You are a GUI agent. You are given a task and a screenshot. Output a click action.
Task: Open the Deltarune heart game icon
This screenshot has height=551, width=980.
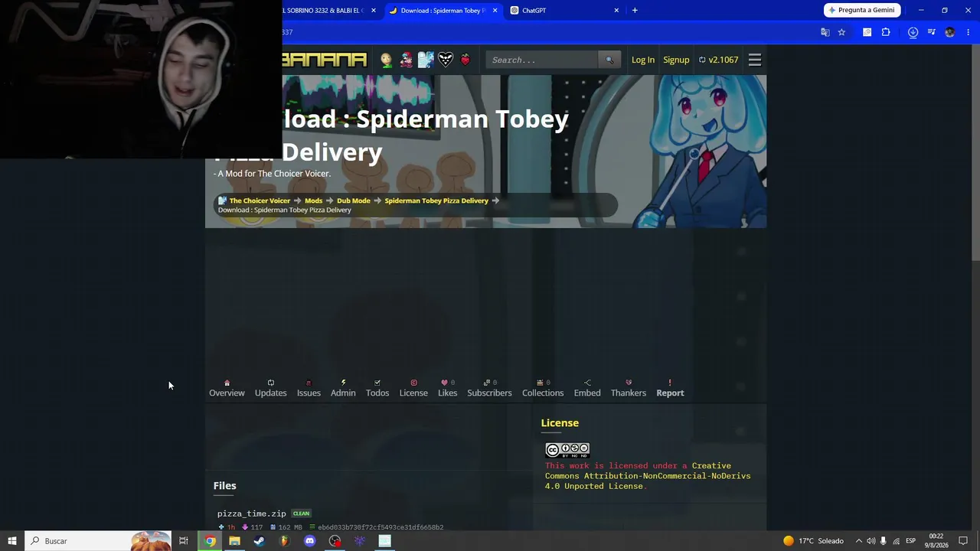[446, 60]
